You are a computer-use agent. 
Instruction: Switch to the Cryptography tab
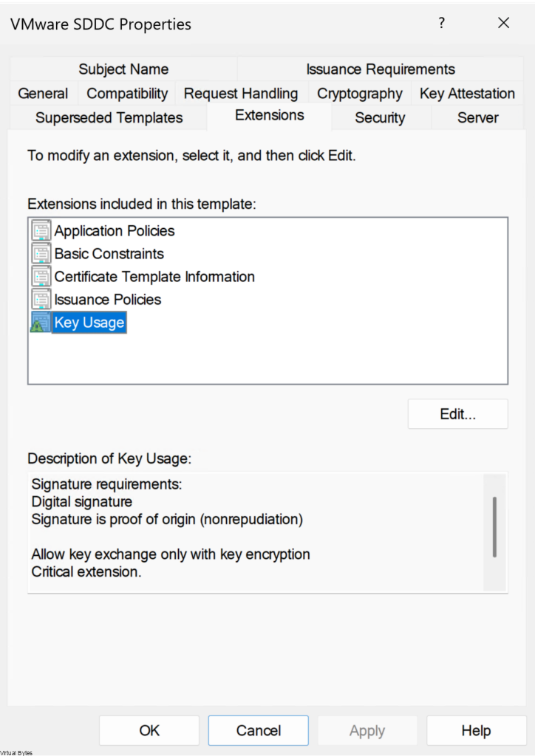pos(360,94)
